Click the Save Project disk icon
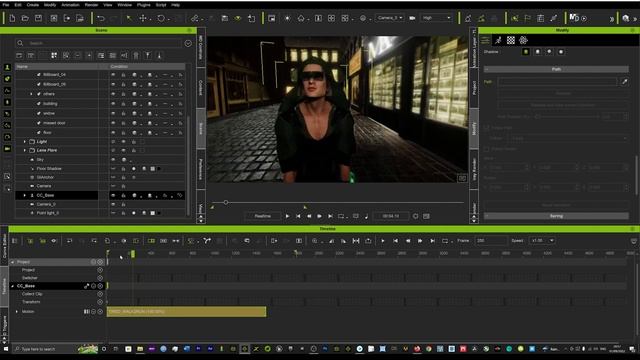Viewport: 640px width, 360px height. click(x=38, y=18)
